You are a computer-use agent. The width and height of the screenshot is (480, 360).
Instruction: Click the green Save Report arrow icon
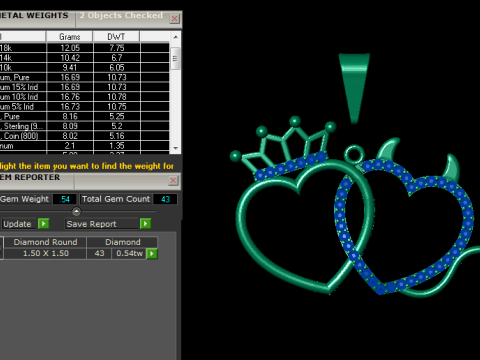pyautogui.click(x=145, y=224)
